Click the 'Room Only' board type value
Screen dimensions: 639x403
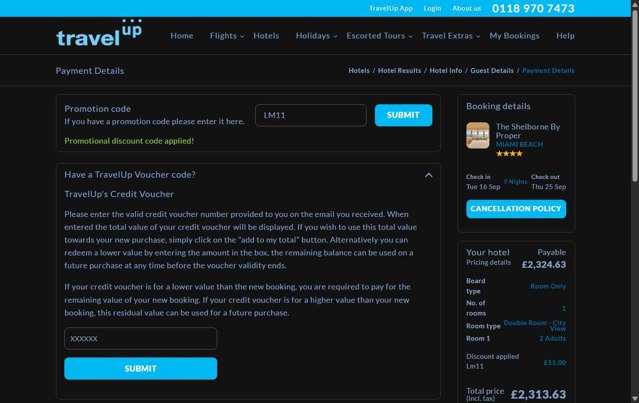tap(548, 286)
